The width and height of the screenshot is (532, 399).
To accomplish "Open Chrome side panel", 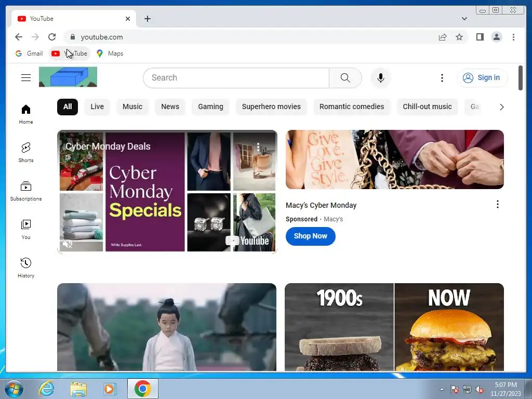I will click(480, 37).
